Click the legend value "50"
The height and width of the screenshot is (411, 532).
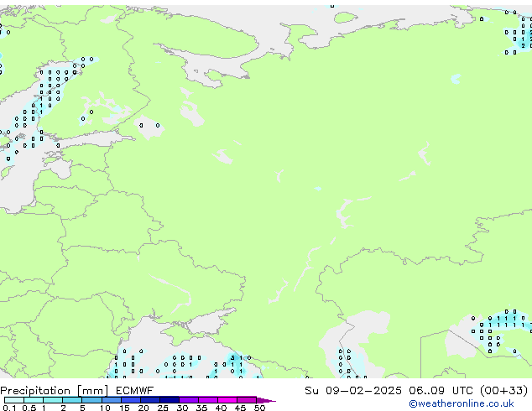(x=259, y=408)
